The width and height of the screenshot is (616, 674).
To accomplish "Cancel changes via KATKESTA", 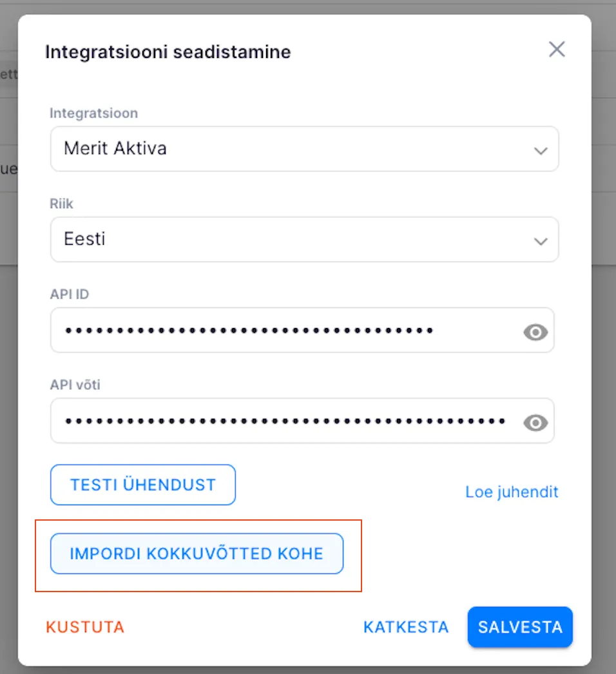I will click(405, 627).
